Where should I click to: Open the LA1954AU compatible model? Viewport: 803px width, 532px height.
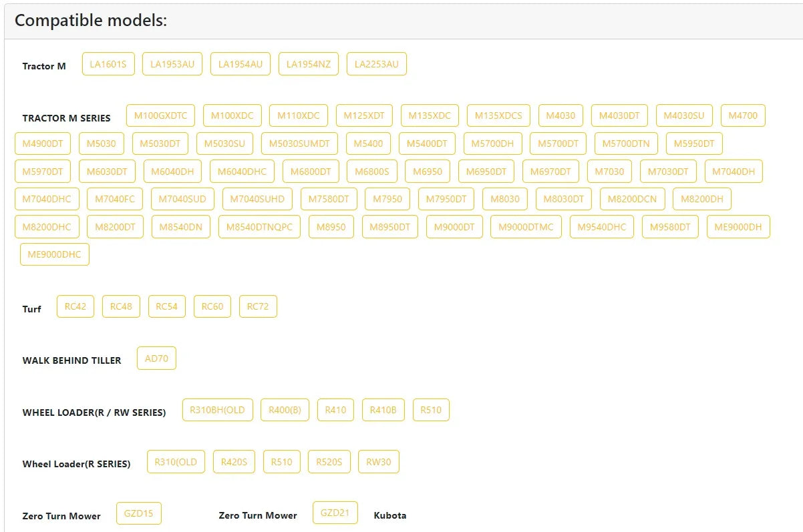(240, 64)
